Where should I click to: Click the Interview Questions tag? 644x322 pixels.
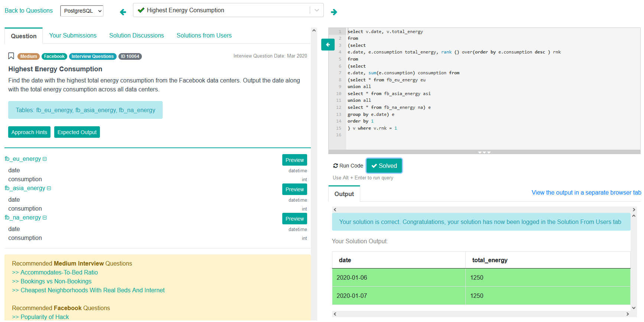(x=92, y=56)
